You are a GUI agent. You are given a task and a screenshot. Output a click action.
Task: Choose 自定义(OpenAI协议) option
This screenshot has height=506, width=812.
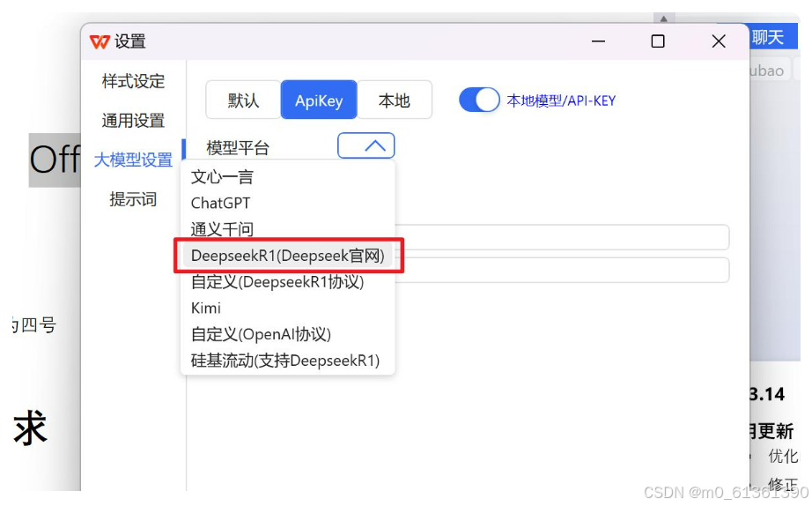(x=288, y=334)
